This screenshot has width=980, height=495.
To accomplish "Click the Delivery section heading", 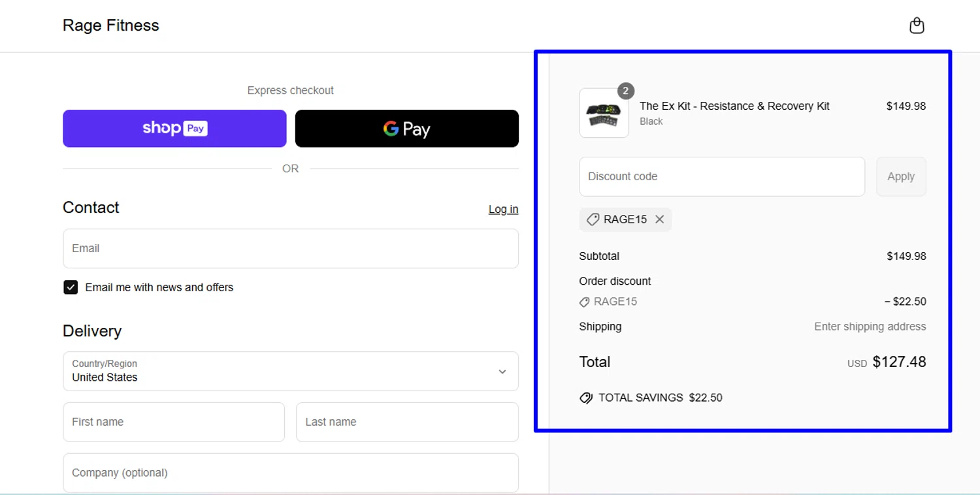I will 92,331.
